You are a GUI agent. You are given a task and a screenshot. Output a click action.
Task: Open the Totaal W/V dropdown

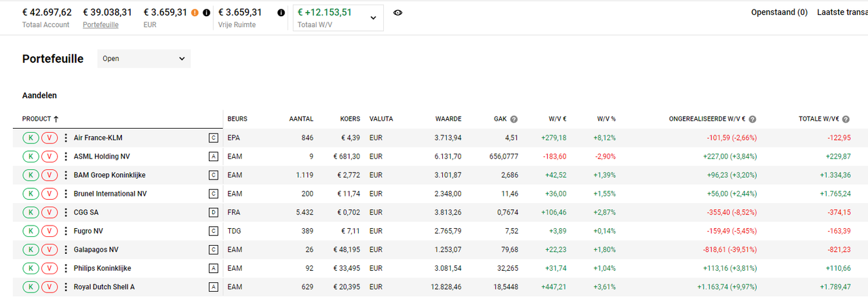(338, 18)
